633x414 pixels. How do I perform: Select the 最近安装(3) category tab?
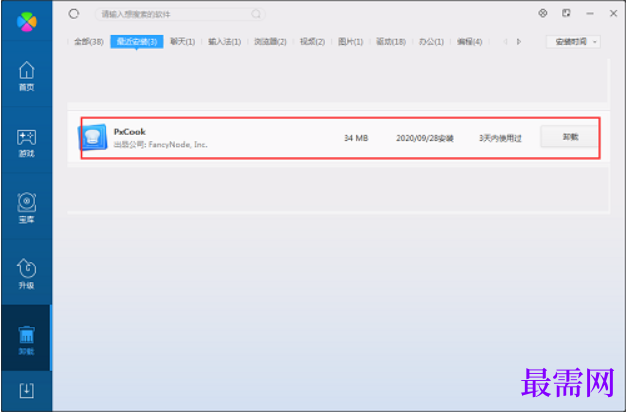point(137,42)
